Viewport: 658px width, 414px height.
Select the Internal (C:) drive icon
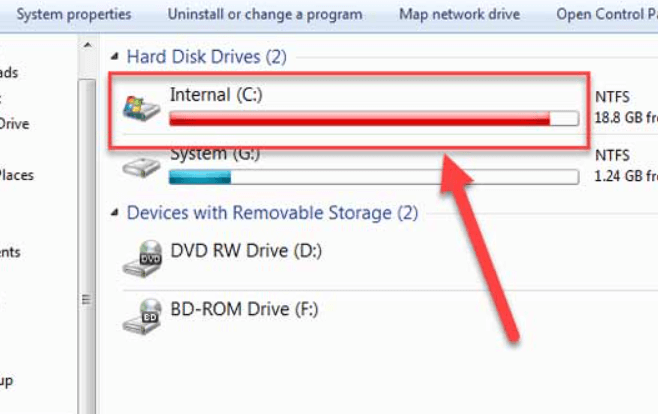tap(141, 108)
